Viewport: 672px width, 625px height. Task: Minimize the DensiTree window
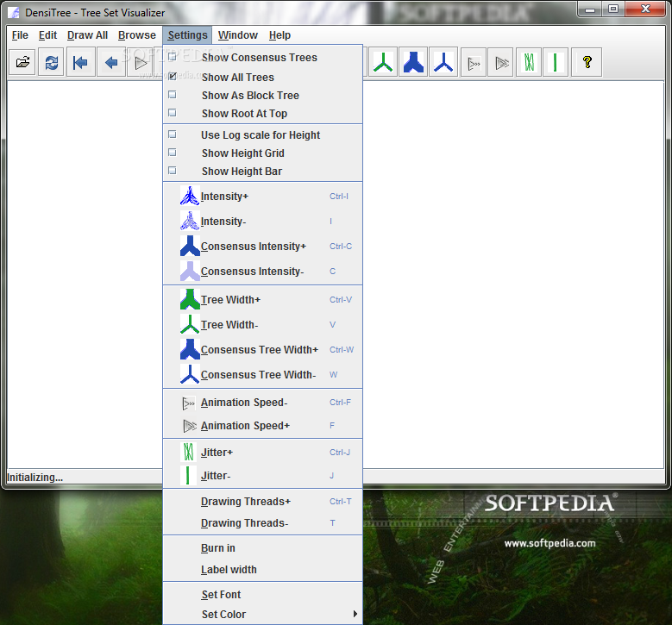click(x=590, y=9)
